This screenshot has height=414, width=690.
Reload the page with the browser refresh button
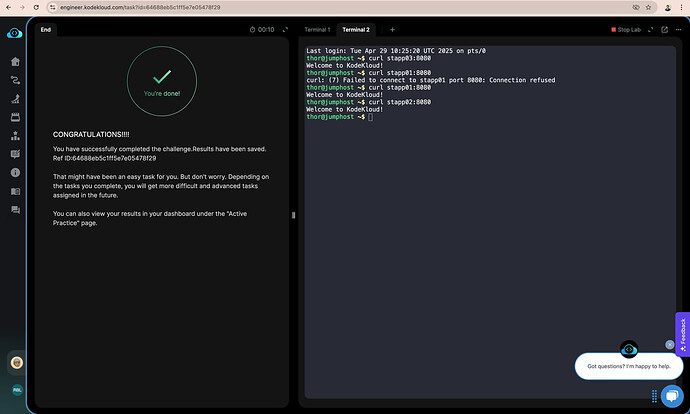(x=38, y=6)
